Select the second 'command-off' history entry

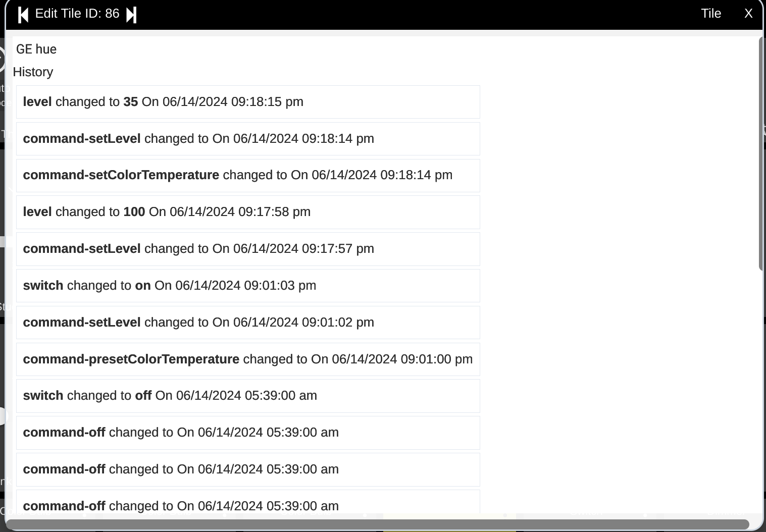click(247, 469)
